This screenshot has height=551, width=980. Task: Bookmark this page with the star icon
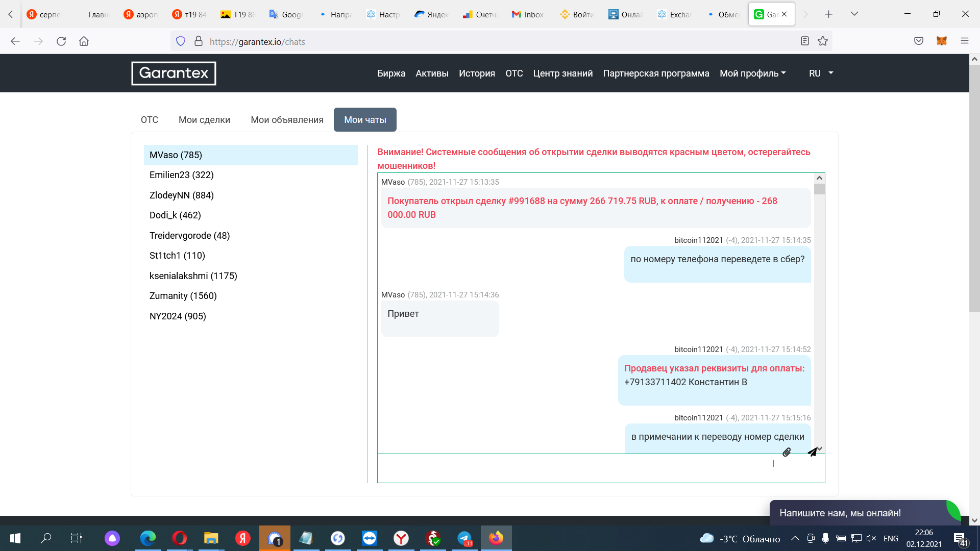tap(823, 41)
